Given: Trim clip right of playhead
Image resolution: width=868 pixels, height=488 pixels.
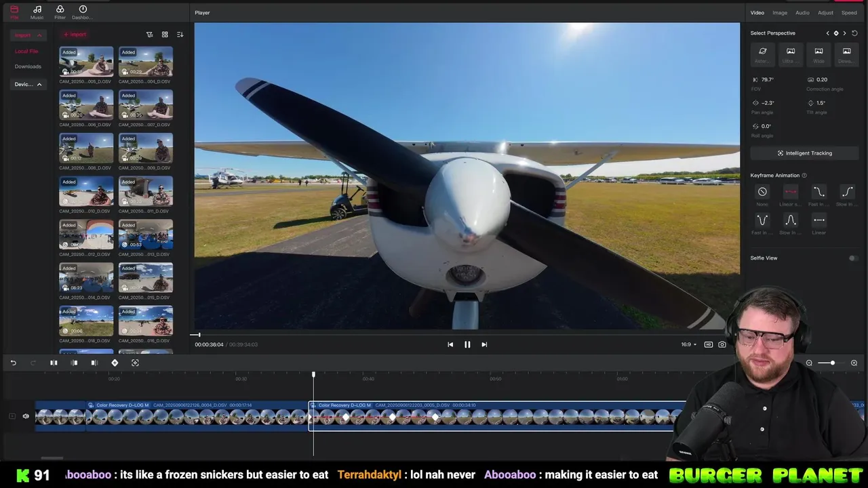Looking at the screenshot, I should click(94, 363).
